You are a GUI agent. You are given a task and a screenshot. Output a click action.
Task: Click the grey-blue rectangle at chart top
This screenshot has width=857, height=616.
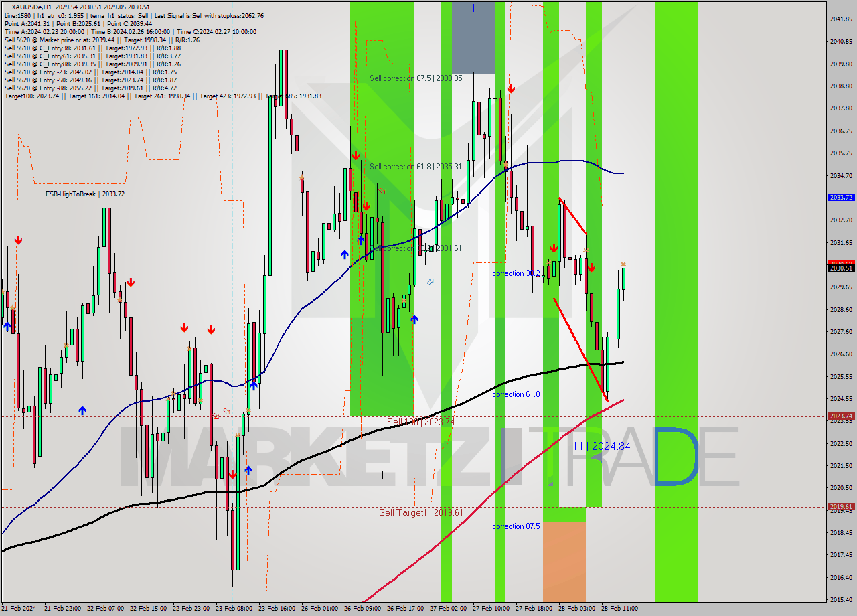[x=473, y=37]
